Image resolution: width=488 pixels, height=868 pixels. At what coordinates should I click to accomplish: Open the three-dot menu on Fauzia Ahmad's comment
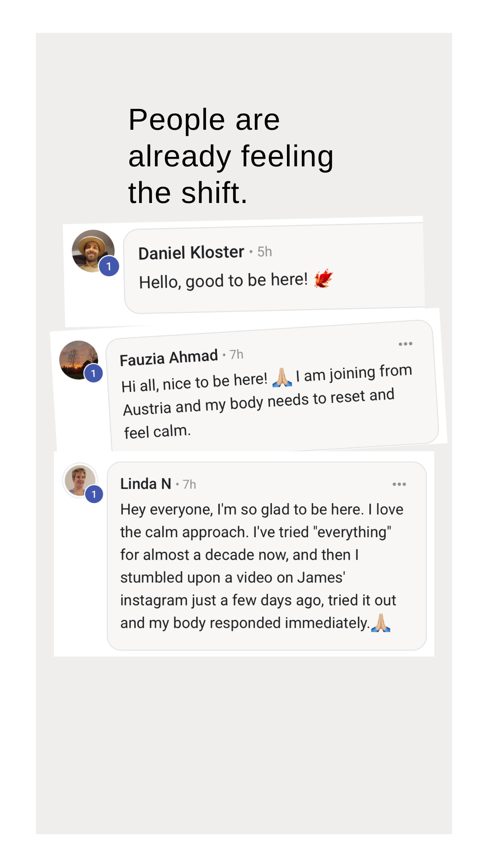click(x=405, y=344)
